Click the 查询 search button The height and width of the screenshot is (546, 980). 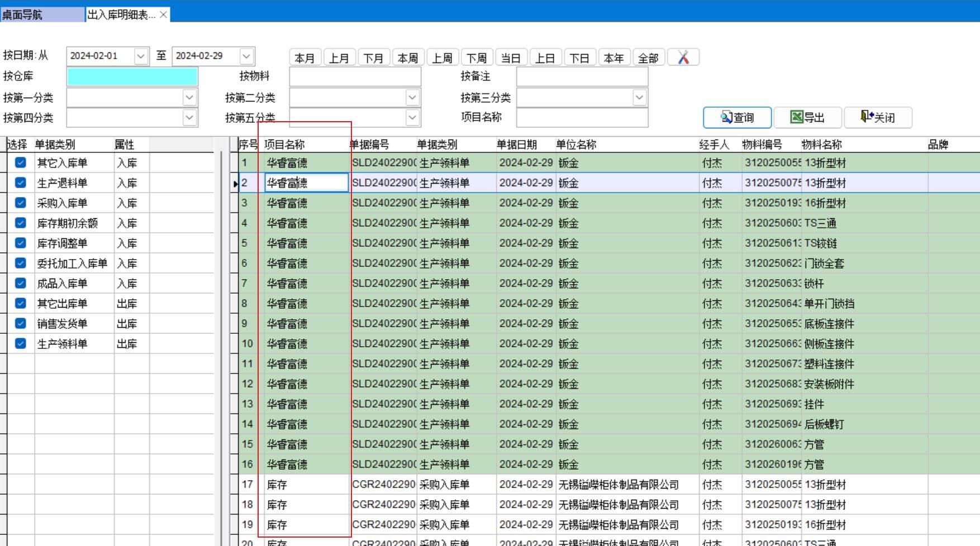(x=737, y=117)
